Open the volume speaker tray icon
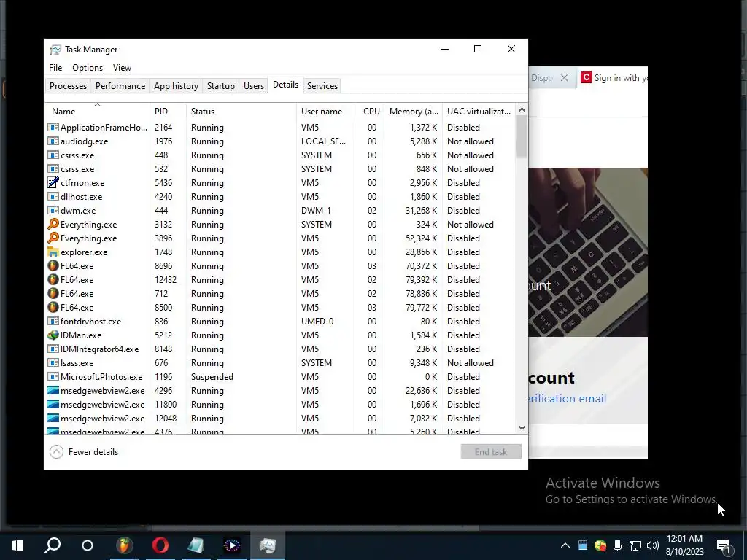Screen dimensions: 747x560 [653, 545]
